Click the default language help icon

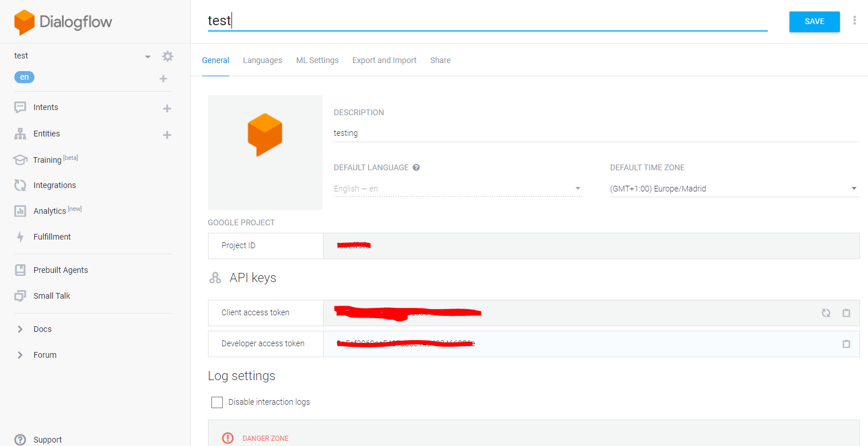[x=417, y=167]
